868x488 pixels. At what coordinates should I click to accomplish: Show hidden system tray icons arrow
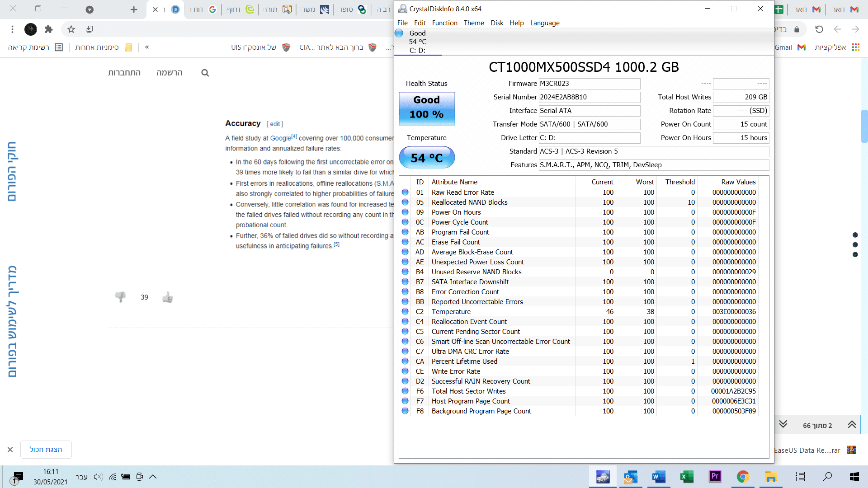tap(153, 476)
